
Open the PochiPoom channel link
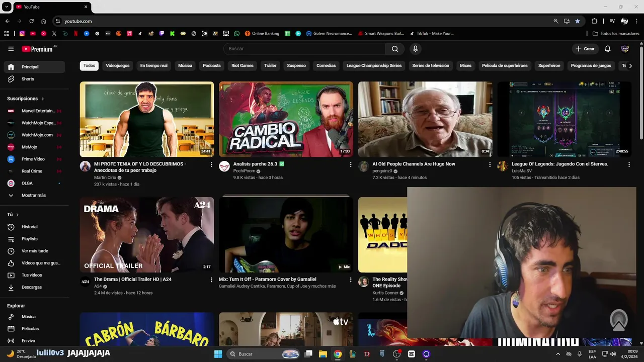click(244, 171)
